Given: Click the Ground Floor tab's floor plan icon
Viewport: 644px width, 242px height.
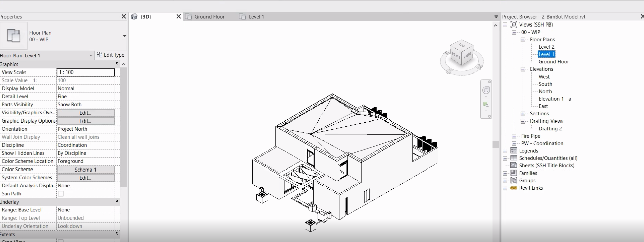Looking at the screenshot, I should [188, 17].
